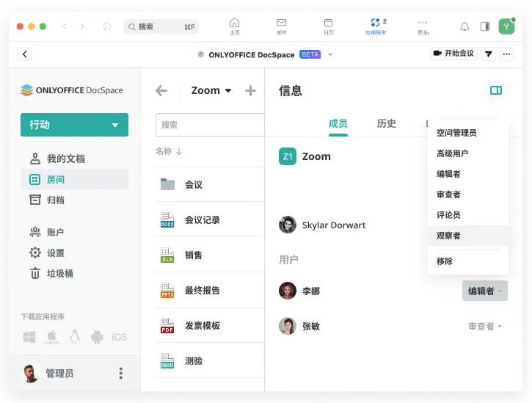The height and width of the screenshot is (403, 532).
Task: Open the 行动 actions dropdown button
Action: coord(74,125)
